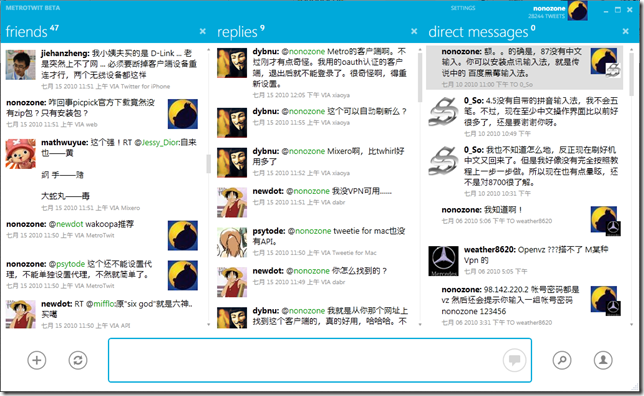This screenshot has height=396, width=644.
Task: Close the direct messages column
Action: click(x=626, y=31)
